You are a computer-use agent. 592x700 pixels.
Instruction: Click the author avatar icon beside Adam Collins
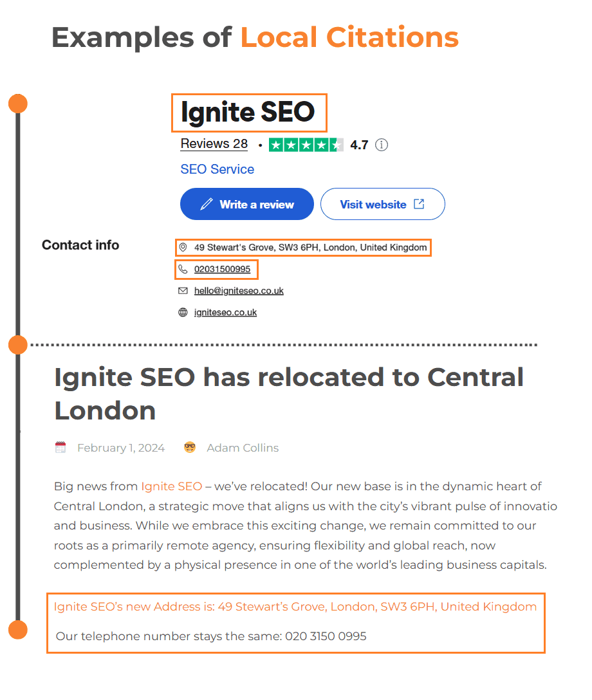click(190, 448)
